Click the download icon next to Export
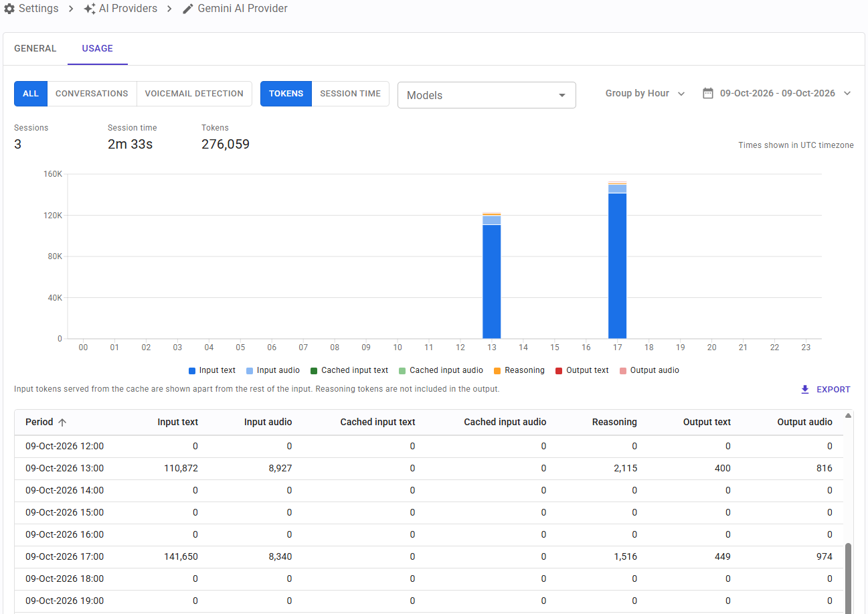 [x=805, y=390]
